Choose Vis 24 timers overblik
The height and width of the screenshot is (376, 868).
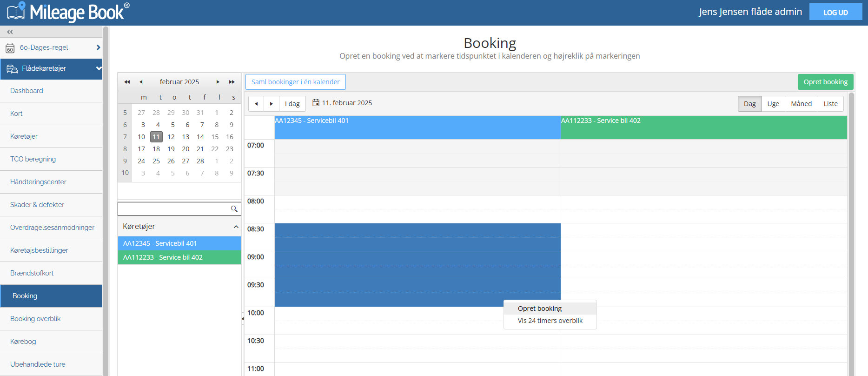tap(550, 321)
